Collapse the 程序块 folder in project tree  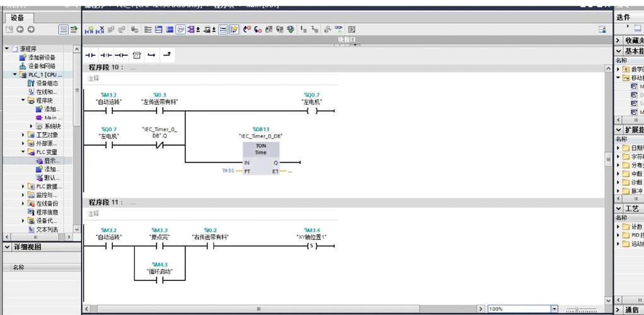(x=23, y=100)
